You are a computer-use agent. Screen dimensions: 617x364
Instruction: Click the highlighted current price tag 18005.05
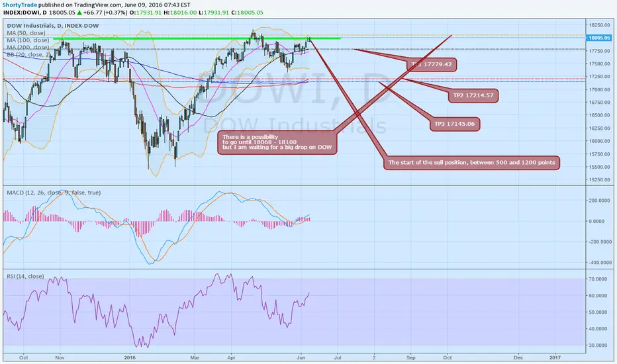[599, 38]
